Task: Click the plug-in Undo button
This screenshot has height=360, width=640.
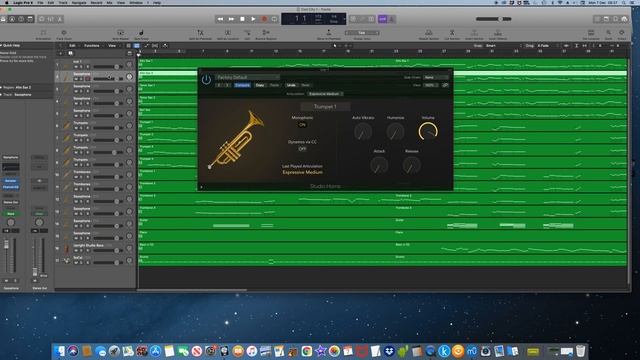Action: tap(291, 85)
